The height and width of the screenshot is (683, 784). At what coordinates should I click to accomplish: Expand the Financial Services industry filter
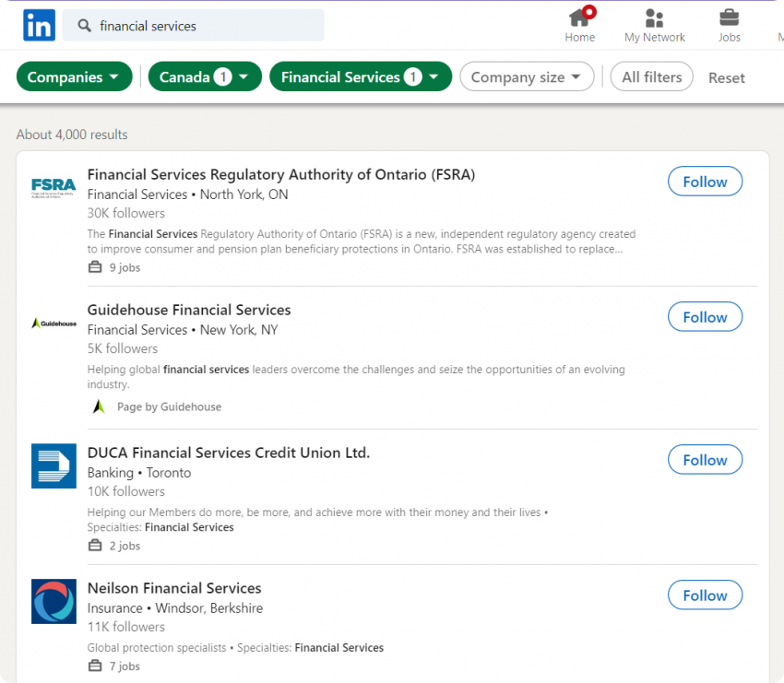[x=361, y=77]
